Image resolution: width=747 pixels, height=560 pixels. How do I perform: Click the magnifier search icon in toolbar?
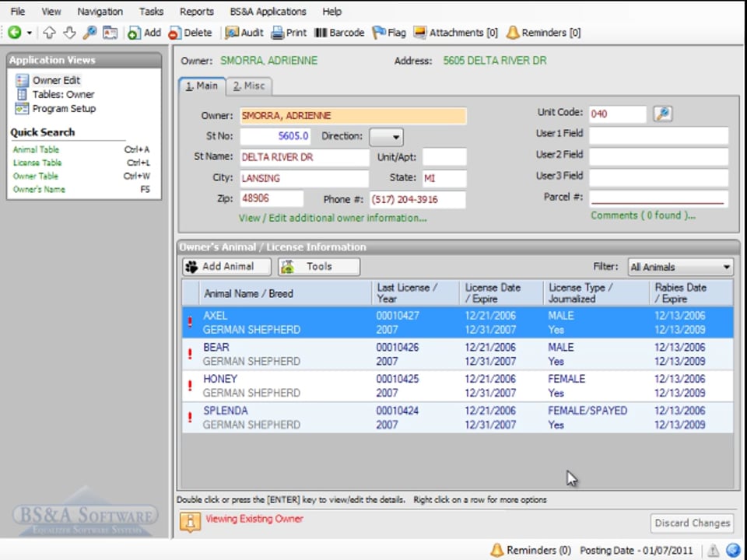pos(89,33)
